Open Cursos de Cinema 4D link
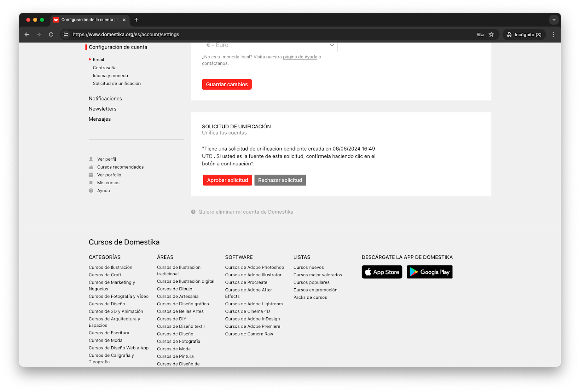Viewport: 580px width, 392px height. point(247,311)
